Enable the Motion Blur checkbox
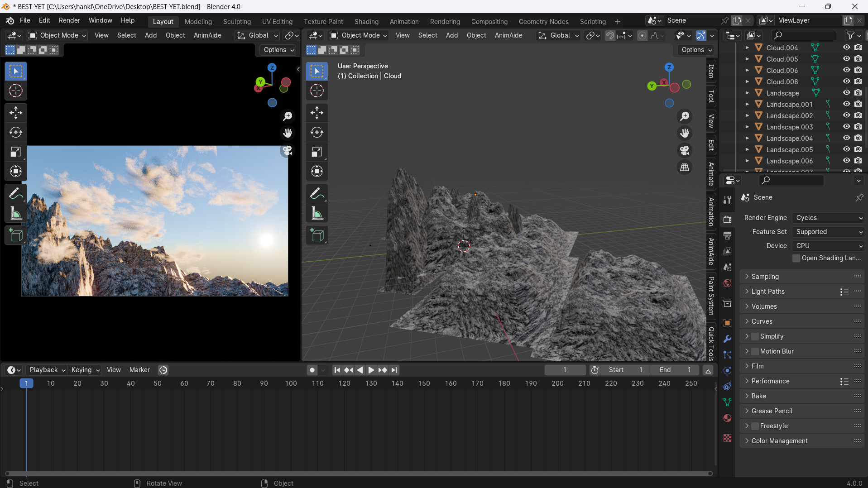 [755, 351]
